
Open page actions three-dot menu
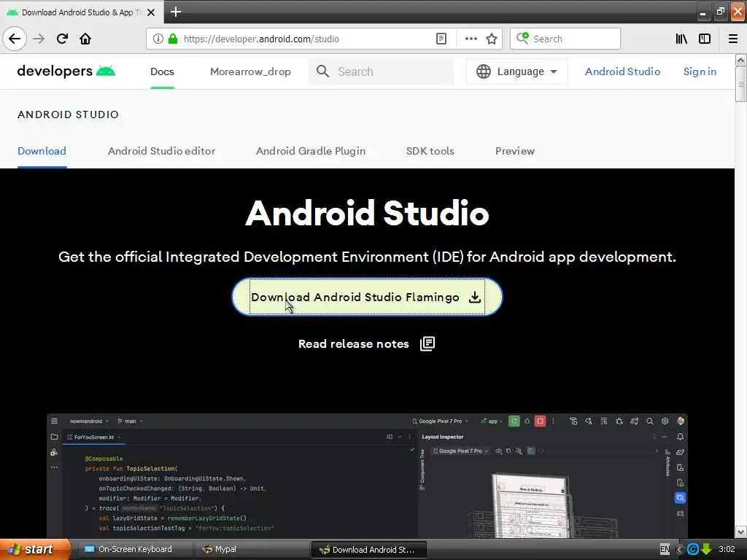471,39
